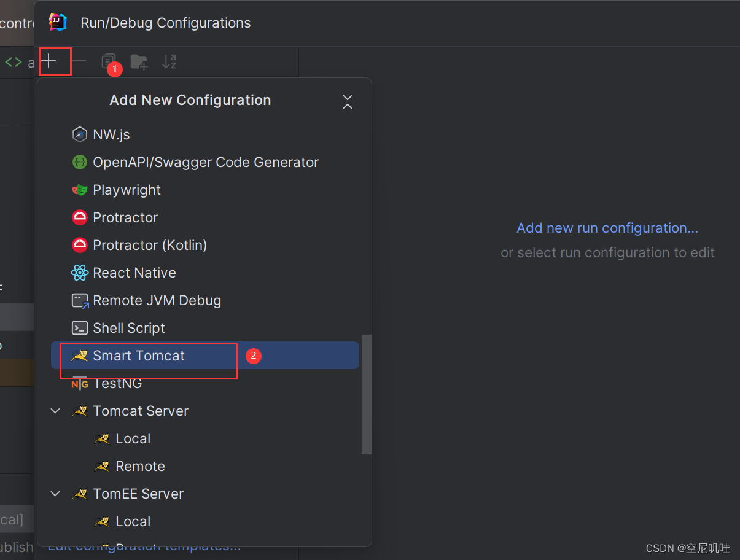Click the collapse-all icon in Add New Configuration
740x560 pixels.
pyautogui.click(x=348, y=102)
